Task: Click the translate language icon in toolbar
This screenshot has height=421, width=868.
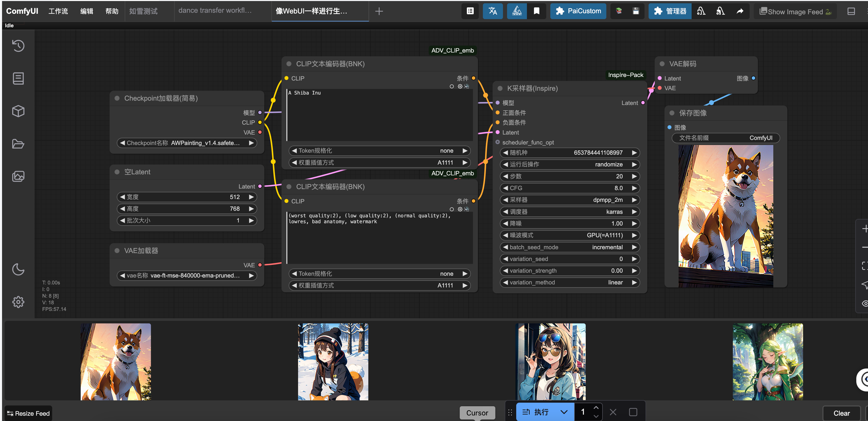Action: tap(493, 11)
